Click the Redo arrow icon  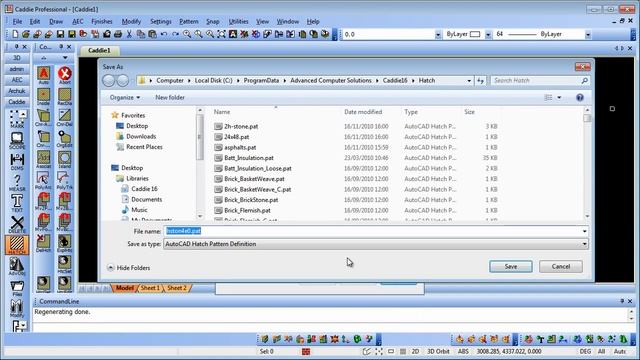(175, 34)
